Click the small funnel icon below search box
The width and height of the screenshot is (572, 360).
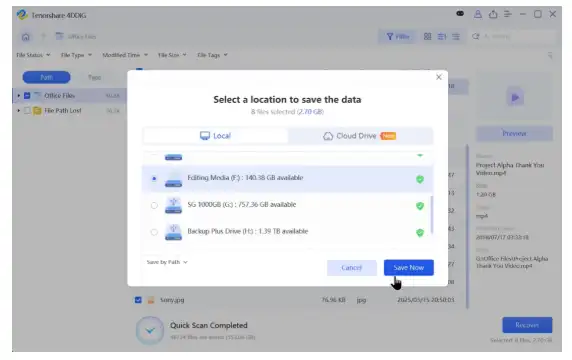tap(550, 55)
